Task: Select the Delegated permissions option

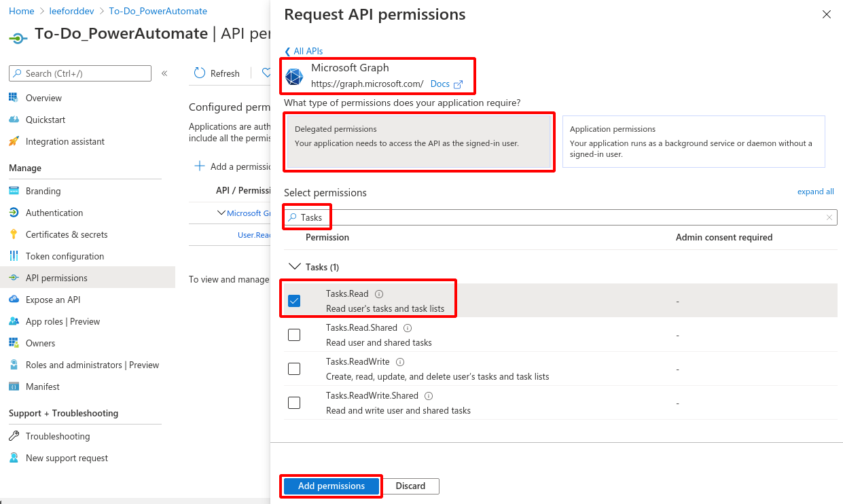Action: (419, 141)
